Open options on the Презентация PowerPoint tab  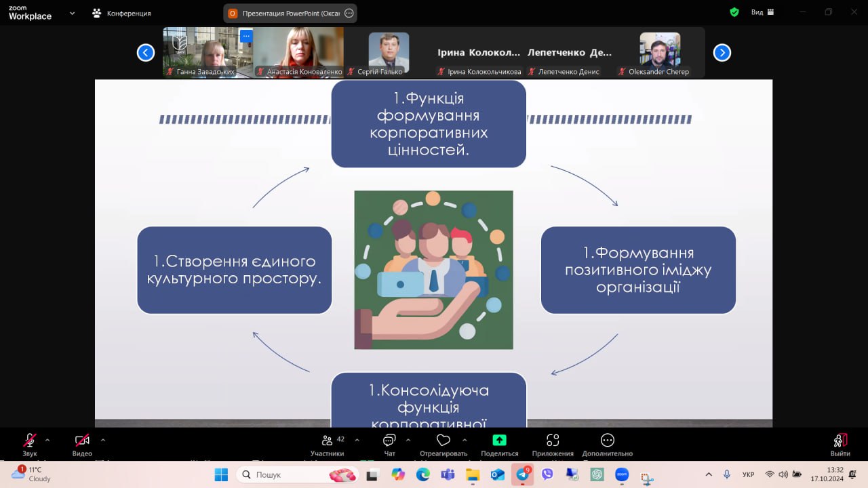[x=349, y=13]
